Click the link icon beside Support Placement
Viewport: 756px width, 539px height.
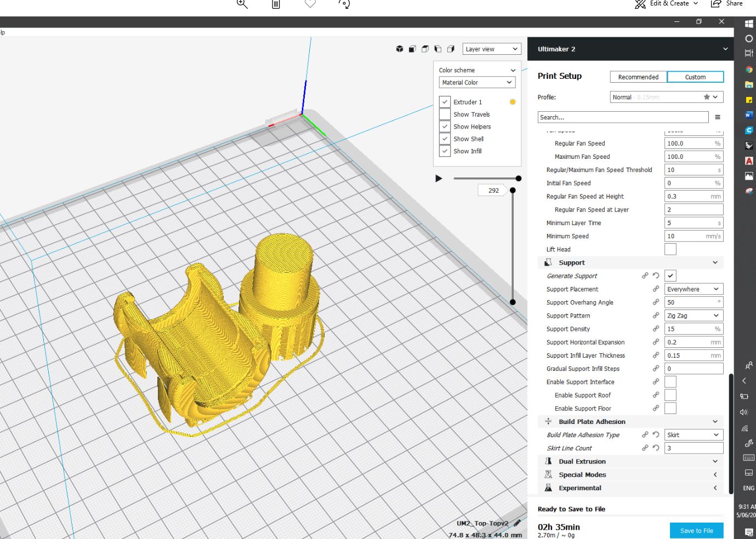(x=656, y=289)
